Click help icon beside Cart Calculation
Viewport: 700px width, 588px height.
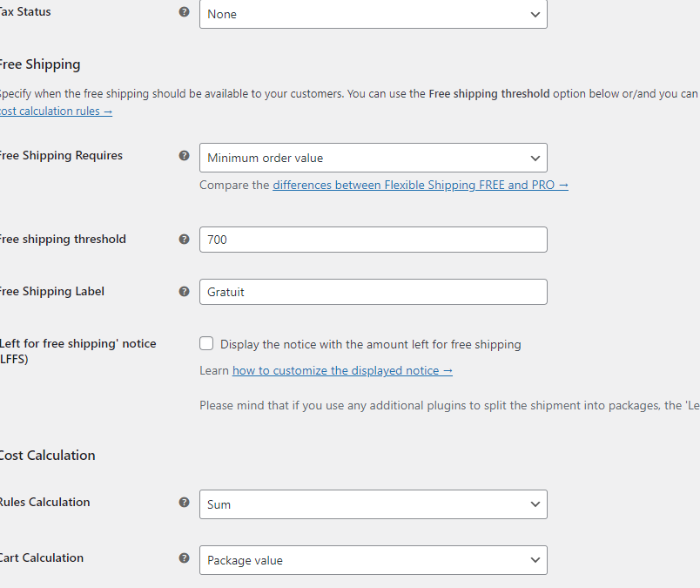point(184,558)
